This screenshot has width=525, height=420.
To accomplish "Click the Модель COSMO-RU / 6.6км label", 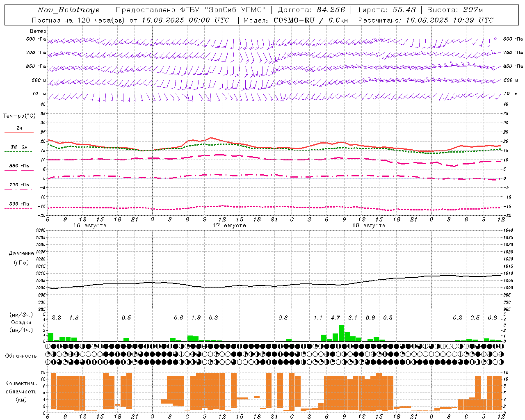I will pyautogui.click(x=295, y=20).
